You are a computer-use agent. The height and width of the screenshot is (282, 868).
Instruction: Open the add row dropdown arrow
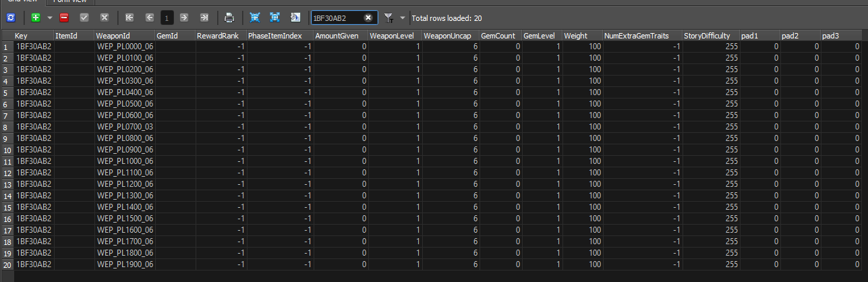click(x=49, y=18)
